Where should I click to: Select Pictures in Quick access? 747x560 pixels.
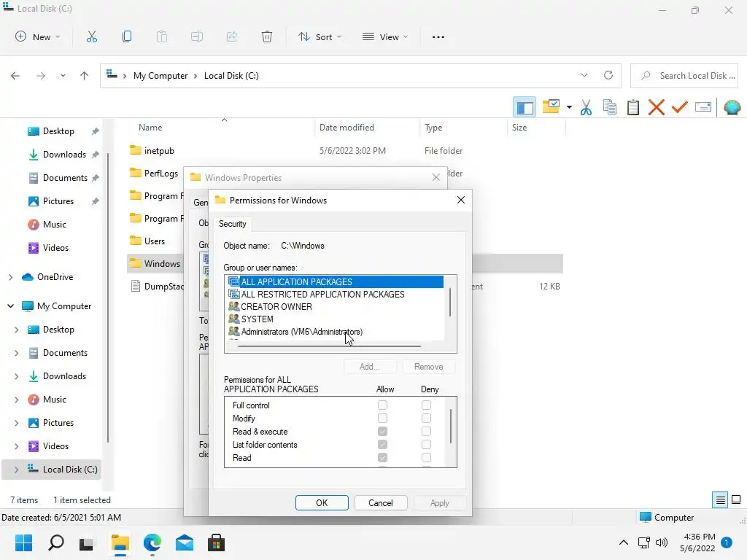point(58,201)
